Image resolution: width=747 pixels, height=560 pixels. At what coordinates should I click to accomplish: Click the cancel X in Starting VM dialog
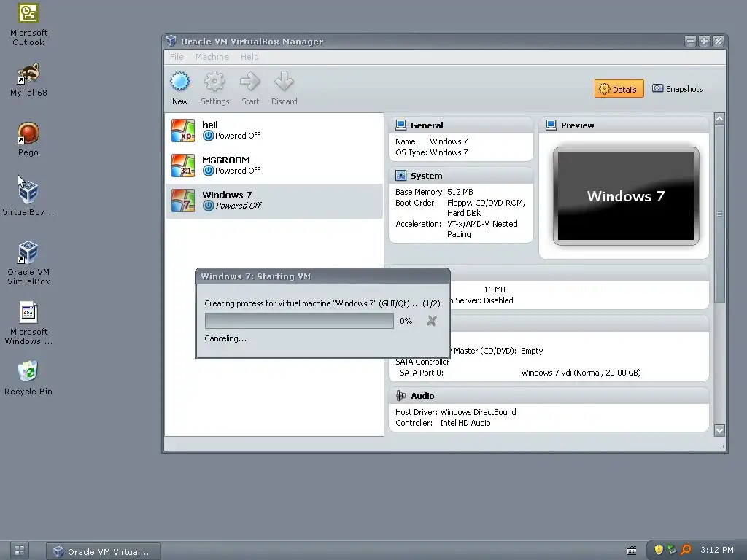click(432, 321)
